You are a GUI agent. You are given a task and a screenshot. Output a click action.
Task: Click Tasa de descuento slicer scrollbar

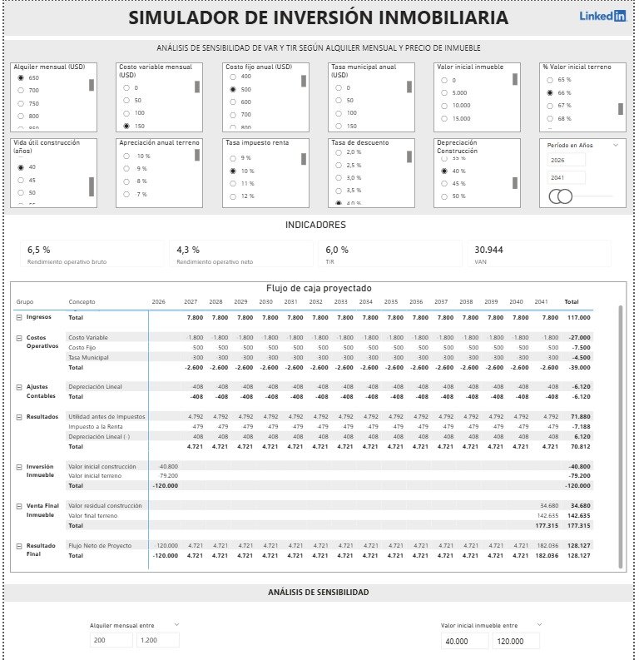click(409, 156)
